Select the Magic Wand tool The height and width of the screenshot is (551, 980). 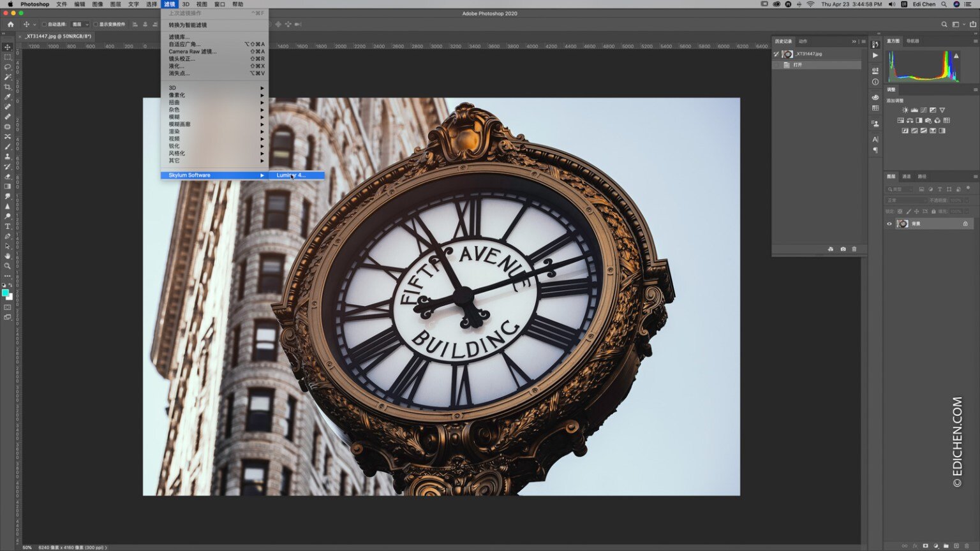click(x=8, y=77)
